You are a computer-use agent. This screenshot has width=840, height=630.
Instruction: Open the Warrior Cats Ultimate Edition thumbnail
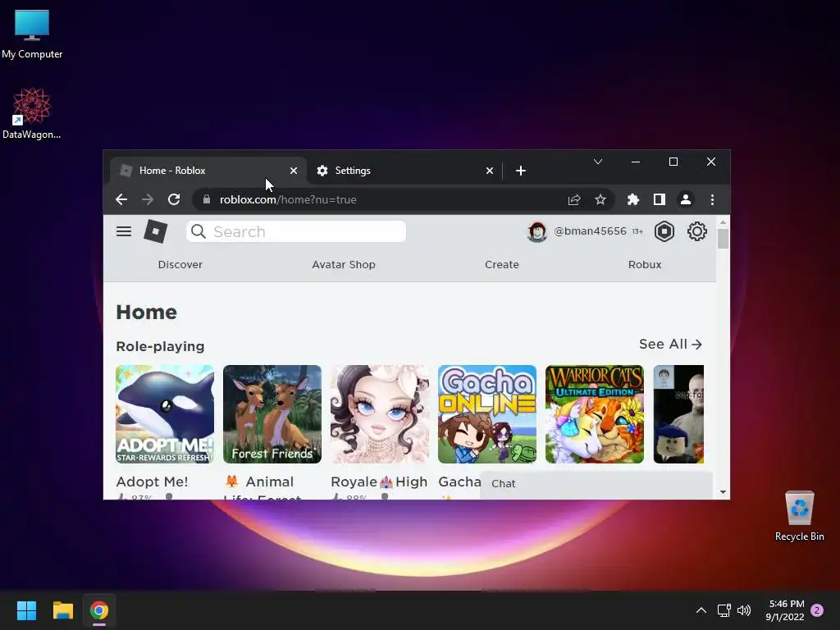595,414
